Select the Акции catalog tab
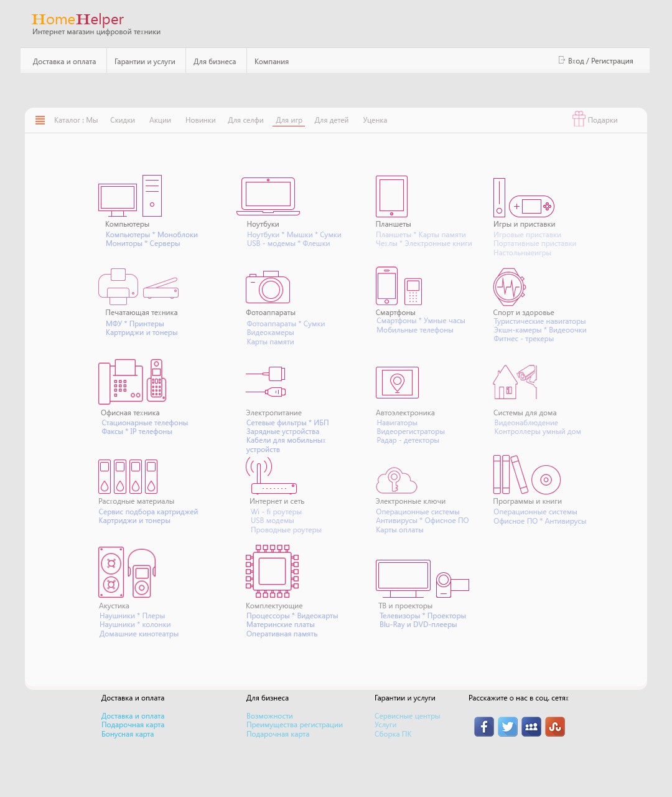 click(x=160, y=120)
